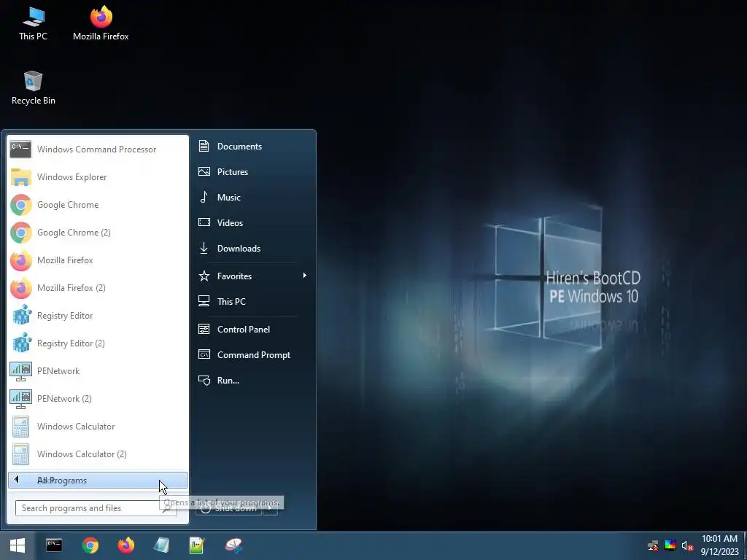Launch Firefox from the taskbar

click(125, 545)
